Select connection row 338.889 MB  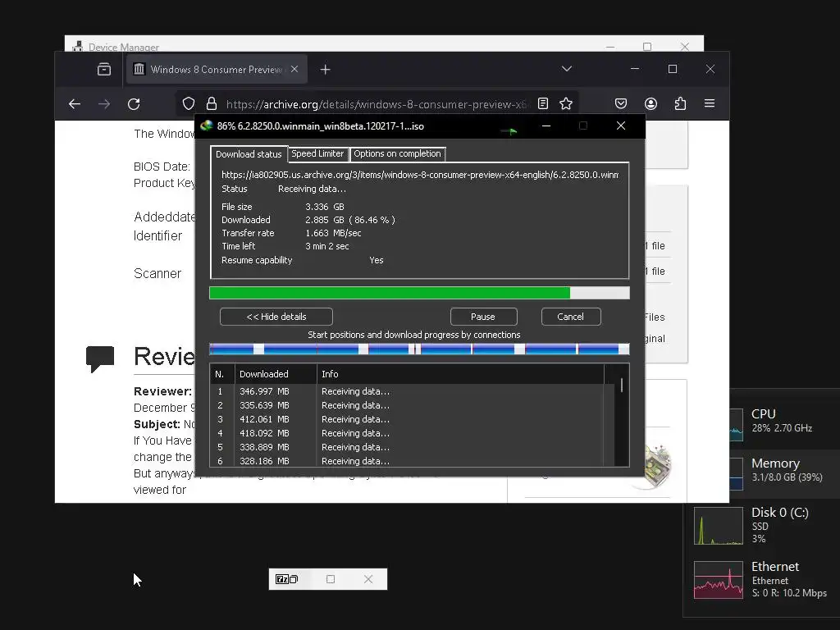click(x=407, y=447)
